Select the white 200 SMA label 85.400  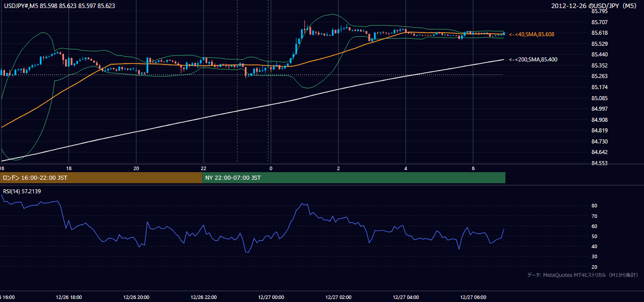pyautogui.click(x=533, y=59)
